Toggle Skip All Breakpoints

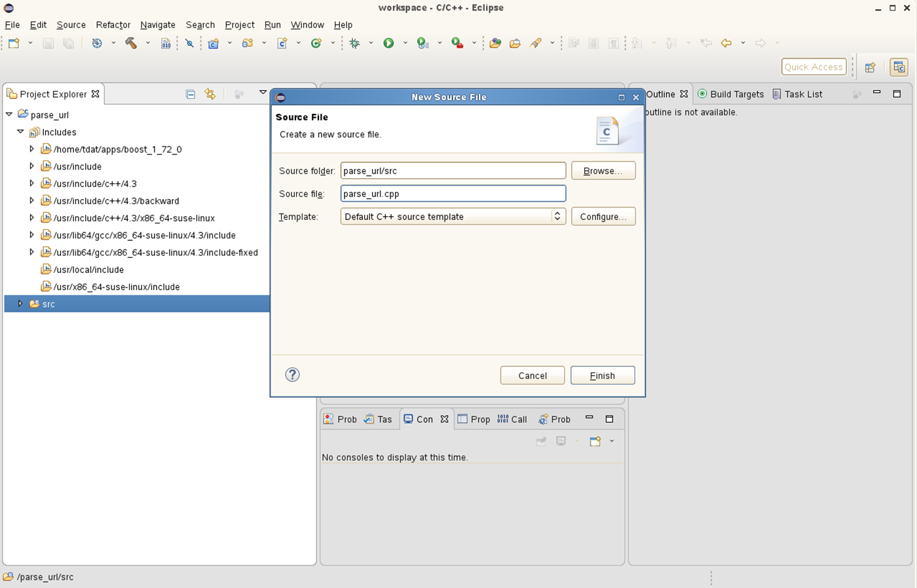(189, 43)
